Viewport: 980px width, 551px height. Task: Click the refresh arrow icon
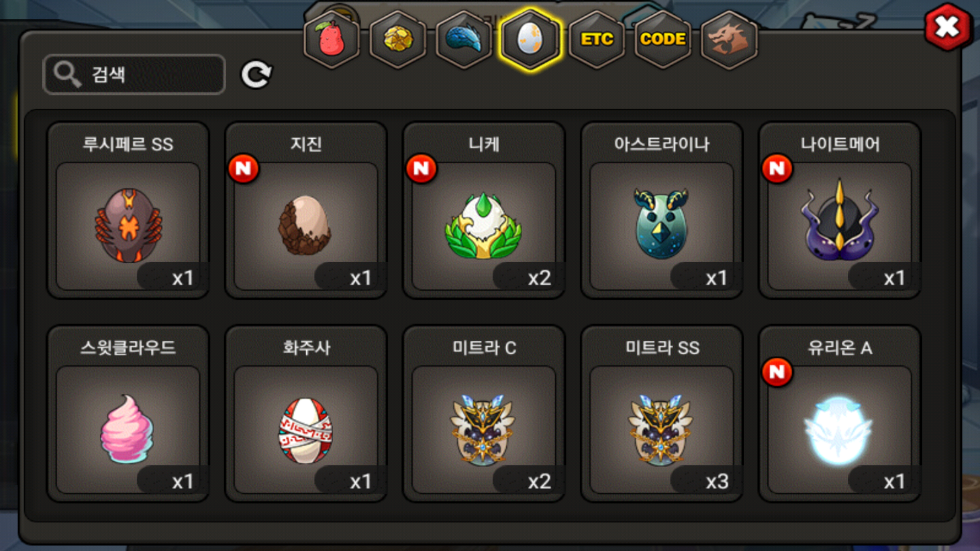(256, 75)
